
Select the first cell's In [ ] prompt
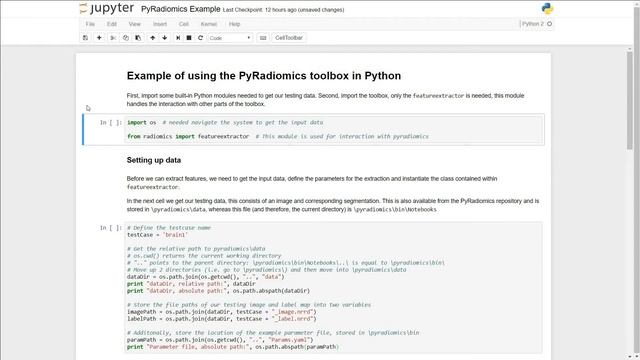click(x=111, y=122)
